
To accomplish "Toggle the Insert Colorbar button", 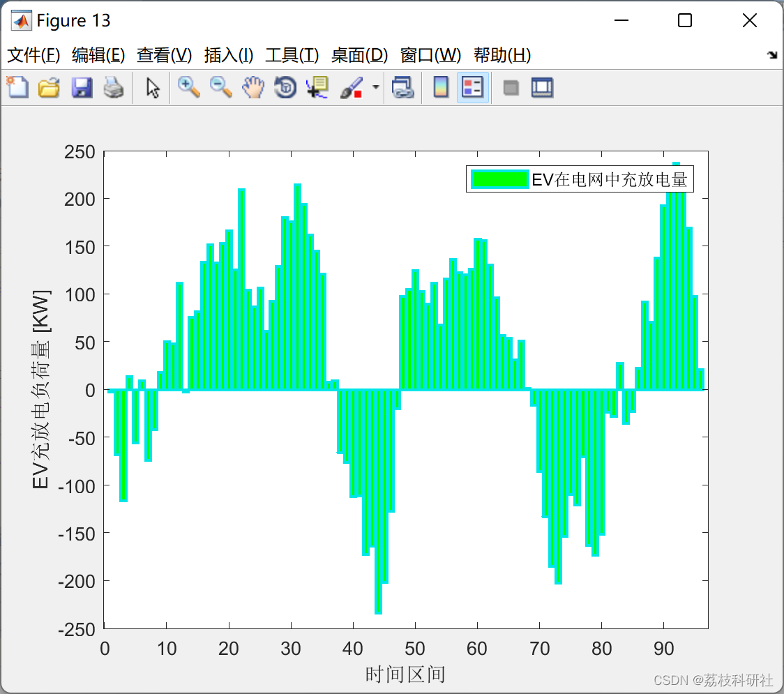I will [441, 87].
